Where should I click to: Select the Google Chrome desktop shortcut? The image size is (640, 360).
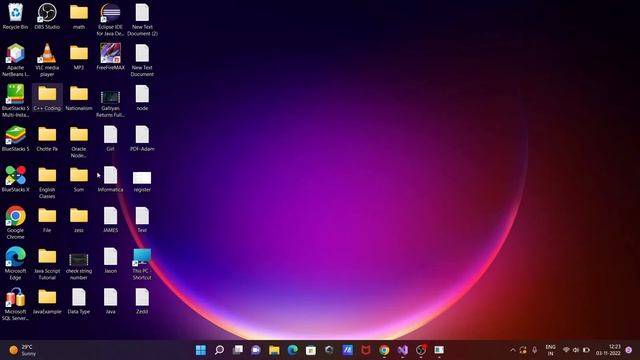click(16, 222)
